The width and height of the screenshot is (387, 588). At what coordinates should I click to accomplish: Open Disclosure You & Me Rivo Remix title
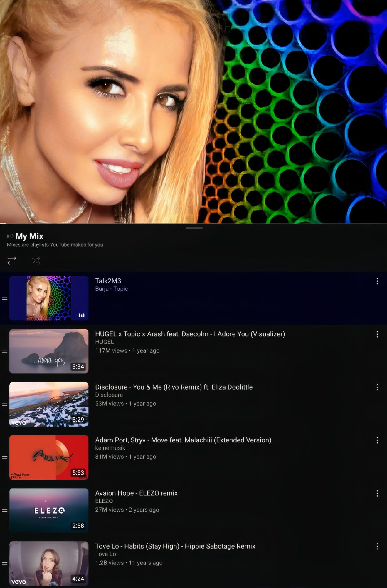[174, 387]
